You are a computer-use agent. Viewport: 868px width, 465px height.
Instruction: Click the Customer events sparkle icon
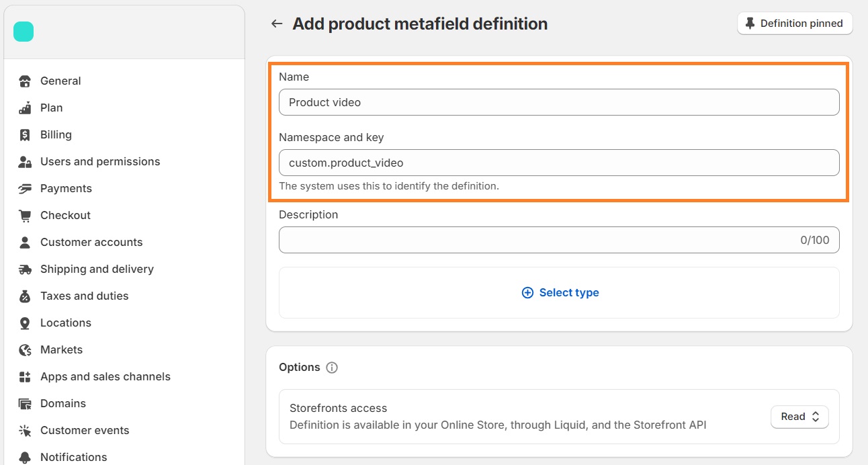pyautogui.click(x=25, y=431)
